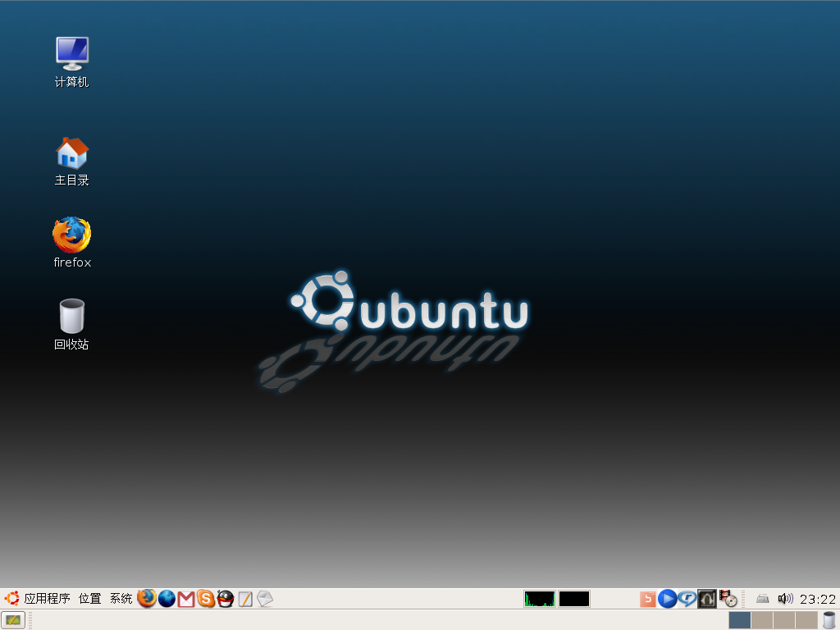Launch the blue play button media player
Image resolution: width=840 pixels, height=630 pixels.
point(667,598)
